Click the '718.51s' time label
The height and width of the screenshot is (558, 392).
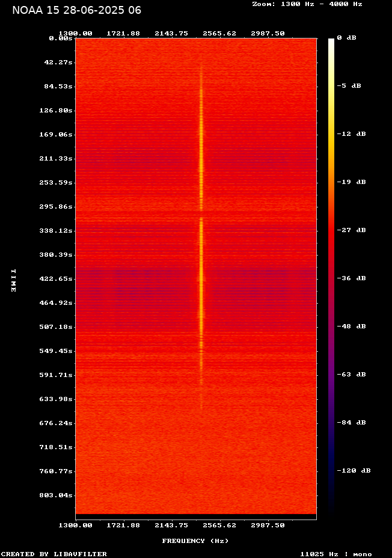tap(56, 447)
